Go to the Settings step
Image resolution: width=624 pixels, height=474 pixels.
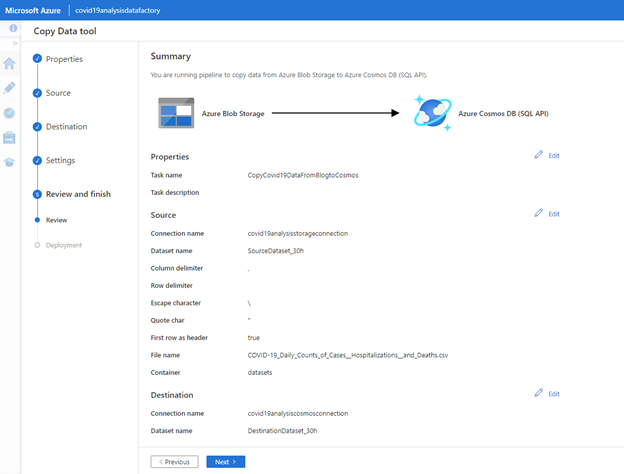[x=60, y=160]
